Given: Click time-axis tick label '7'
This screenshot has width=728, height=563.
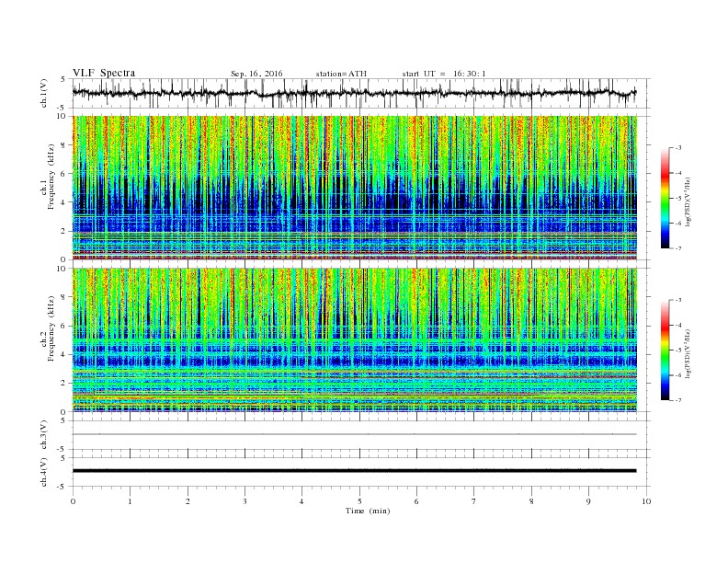Looking at the screenshot, I should pyautogui.click(x=474, y=501).
